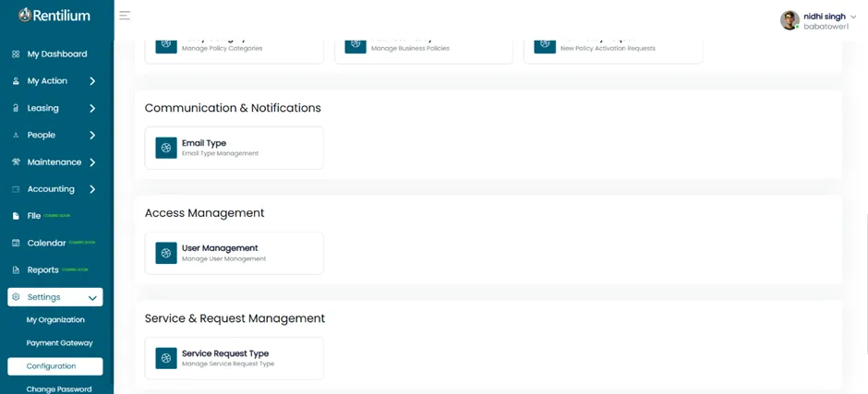The height and width of the screenshot is (394, 868).
Task: Click the Leasing lock icon
Action: [x=16, y=109]
